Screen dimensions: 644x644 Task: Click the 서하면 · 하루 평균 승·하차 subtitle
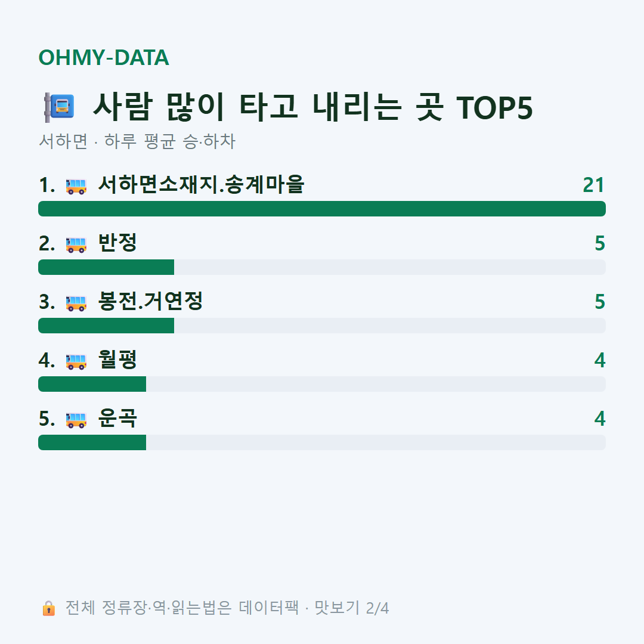click(137, 141)
